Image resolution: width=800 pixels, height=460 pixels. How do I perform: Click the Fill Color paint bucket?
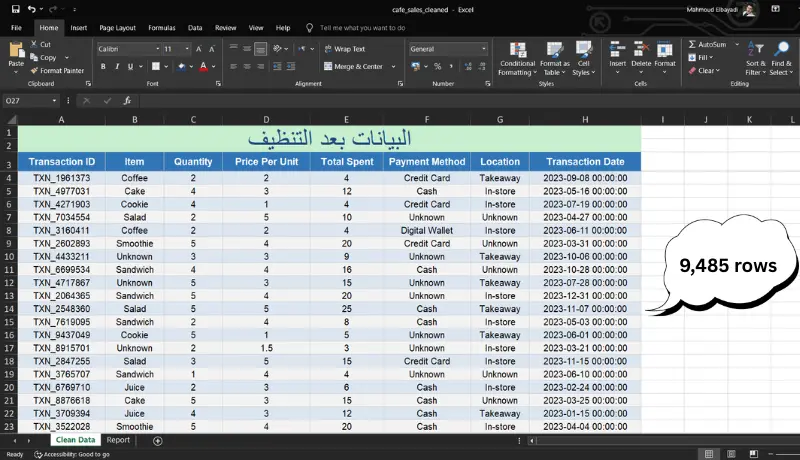pos(181,66)
